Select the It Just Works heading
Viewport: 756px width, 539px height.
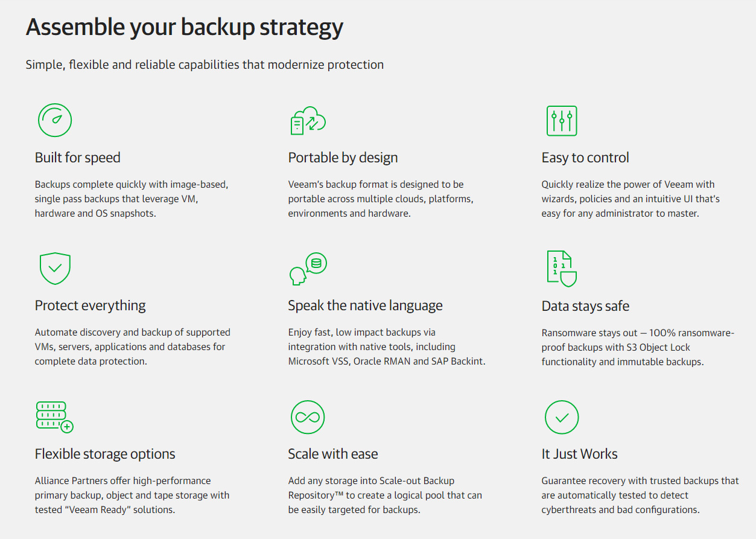click(580, 454)
